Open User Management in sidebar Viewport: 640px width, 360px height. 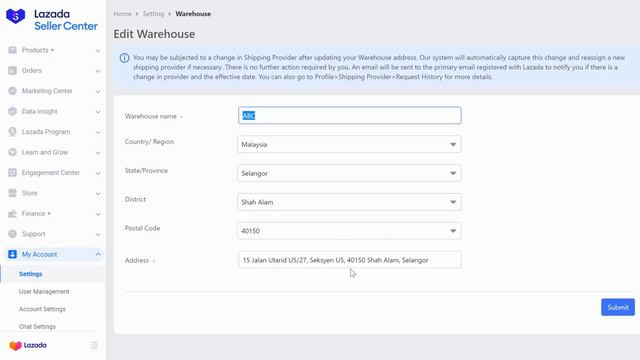44,291
